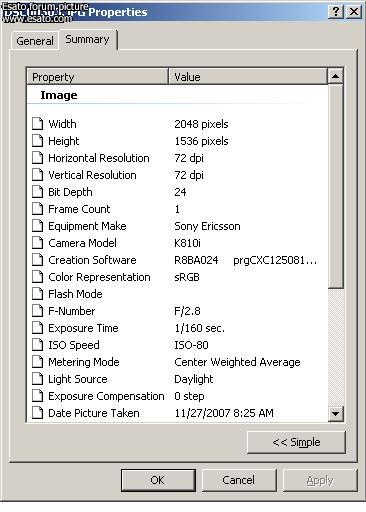366x512 pixels.
Task: Click the Cancel button
Action: tap(239, 480)
